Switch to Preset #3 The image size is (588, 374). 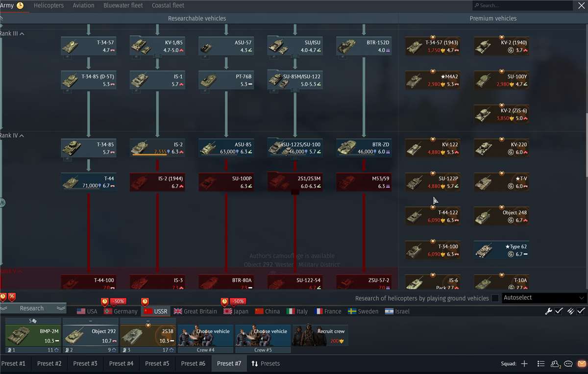85,364
